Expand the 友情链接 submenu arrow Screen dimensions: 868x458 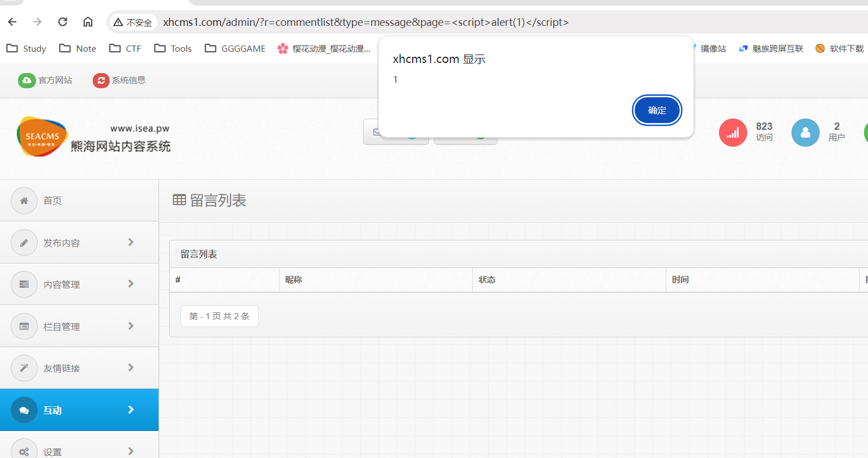[131, 368]
